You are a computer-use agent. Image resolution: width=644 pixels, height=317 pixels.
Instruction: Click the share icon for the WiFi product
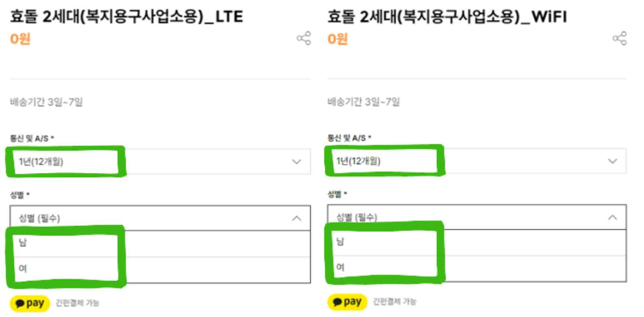(x=619, y=38)
